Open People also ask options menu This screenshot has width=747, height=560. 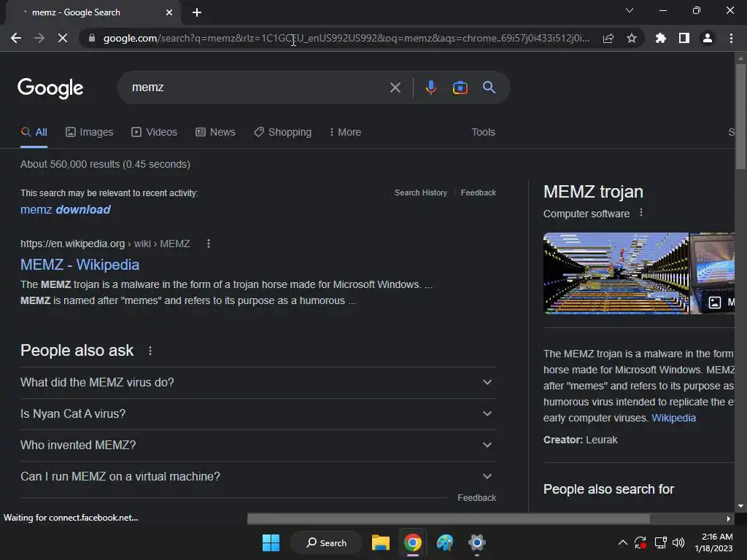click(x=150, y=351)
